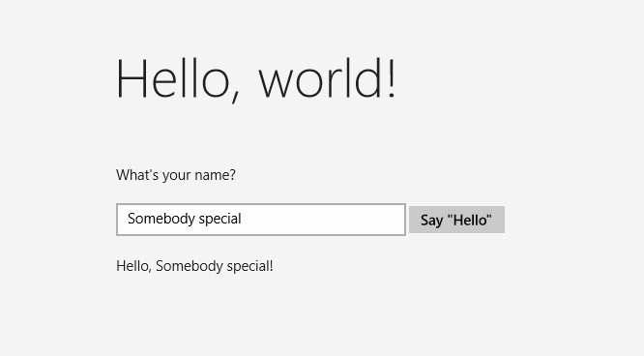Click "Somebody" in the greeting output line

(x=190, y=266)
